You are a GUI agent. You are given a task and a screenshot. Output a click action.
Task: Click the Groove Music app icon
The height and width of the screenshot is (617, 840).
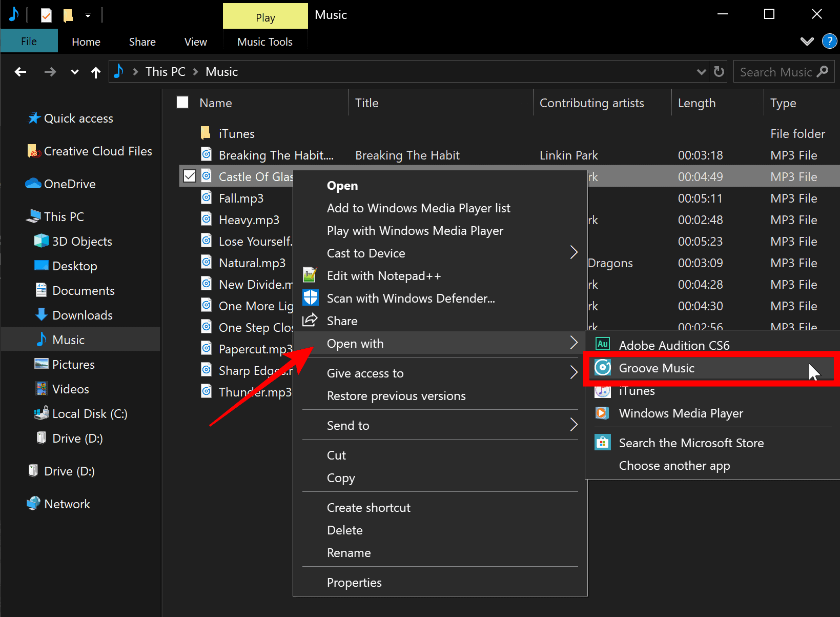point(603,368)
